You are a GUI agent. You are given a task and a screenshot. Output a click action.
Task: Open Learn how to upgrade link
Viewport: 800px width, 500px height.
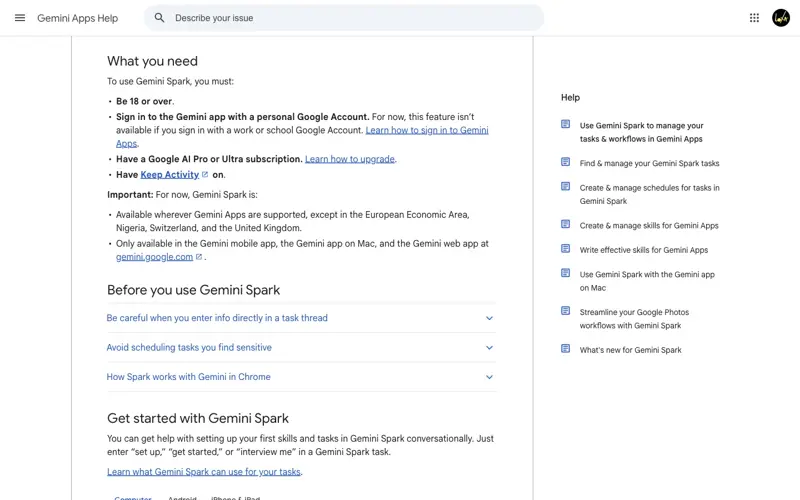point(349,159)
